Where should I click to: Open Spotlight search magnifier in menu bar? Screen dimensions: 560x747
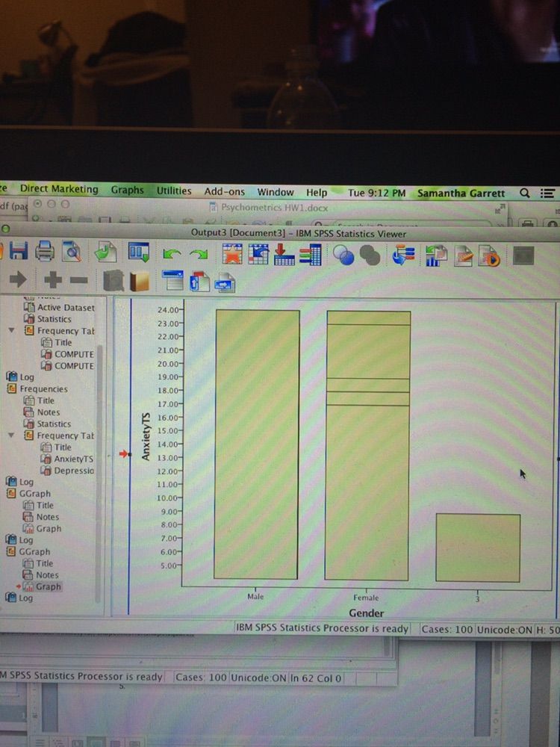coord(525,193)
